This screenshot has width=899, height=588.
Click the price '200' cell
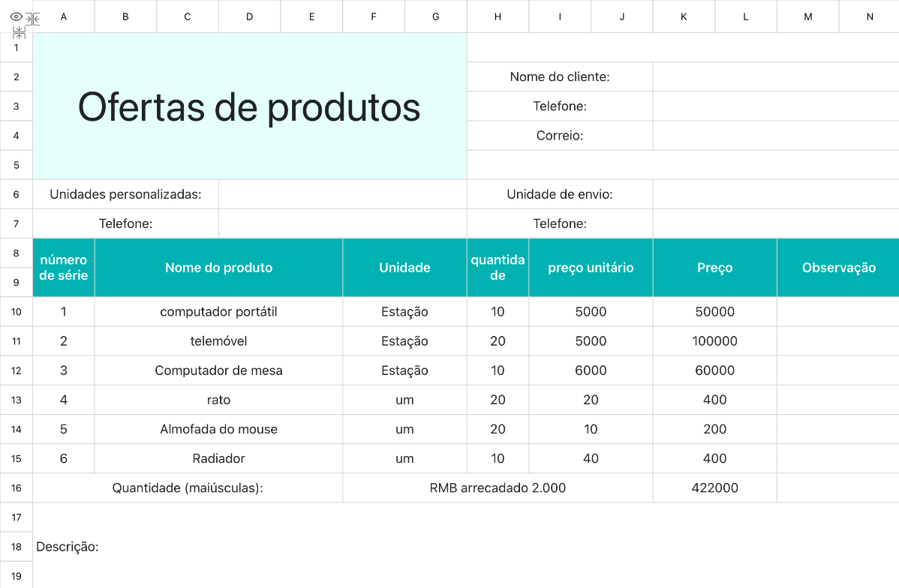(715, 429)
